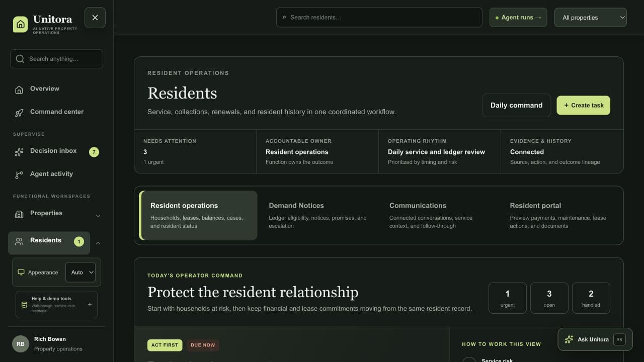644x362 pixels.
Task: Expand the Properties workspace chevron
Action: coord(98,216)
